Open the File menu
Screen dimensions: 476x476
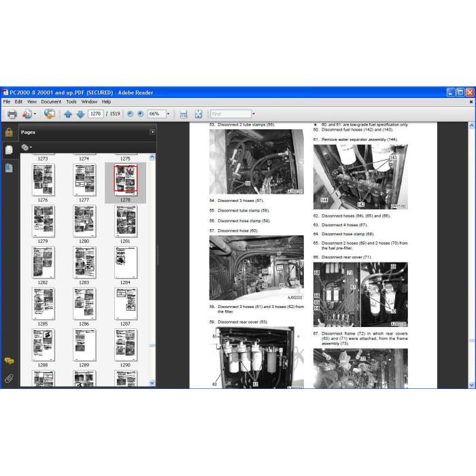pos(6,102)
